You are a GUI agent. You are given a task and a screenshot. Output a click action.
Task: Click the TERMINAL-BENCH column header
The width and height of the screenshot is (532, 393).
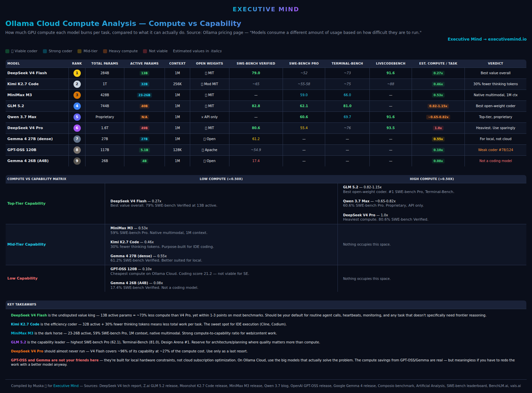coord(347,64)
